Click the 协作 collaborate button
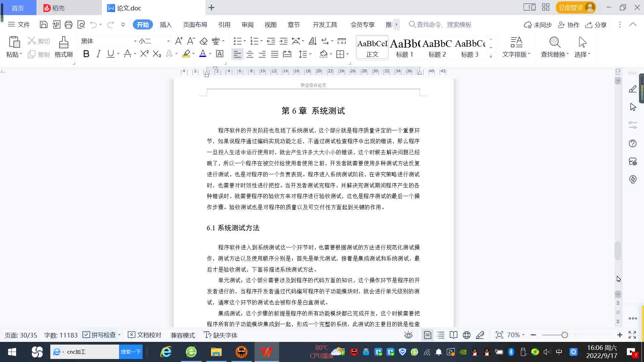The width and height of the screenshot is (644, 362). 569,24
